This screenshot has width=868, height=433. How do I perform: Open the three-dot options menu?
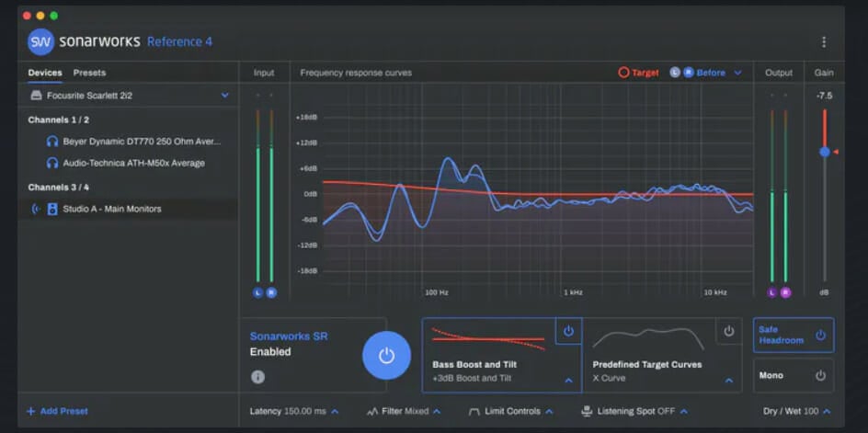click(x=824, y=42)
